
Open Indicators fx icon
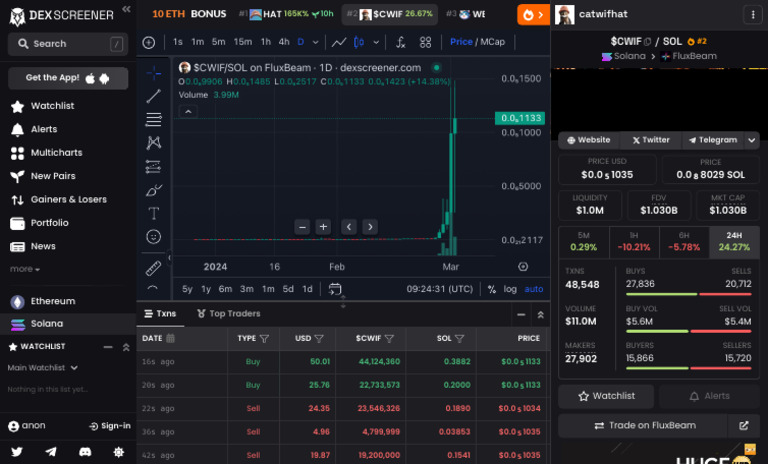tap(401, 43)
